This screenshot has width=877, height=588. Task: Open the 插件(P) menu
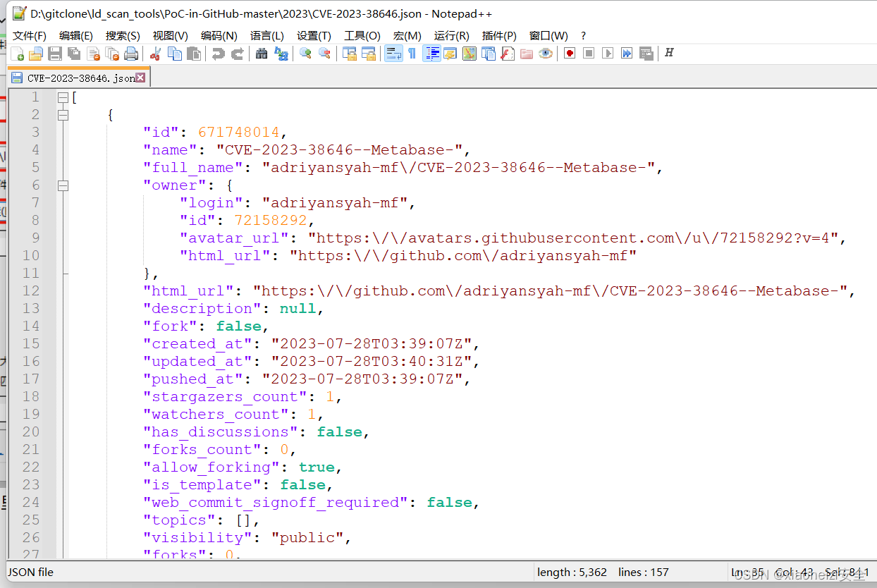coord(499,35)
